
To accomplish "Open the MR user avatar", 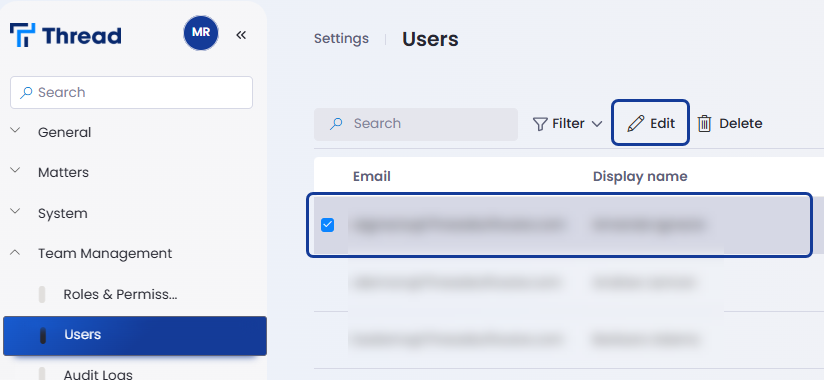I will click(201, 33).
